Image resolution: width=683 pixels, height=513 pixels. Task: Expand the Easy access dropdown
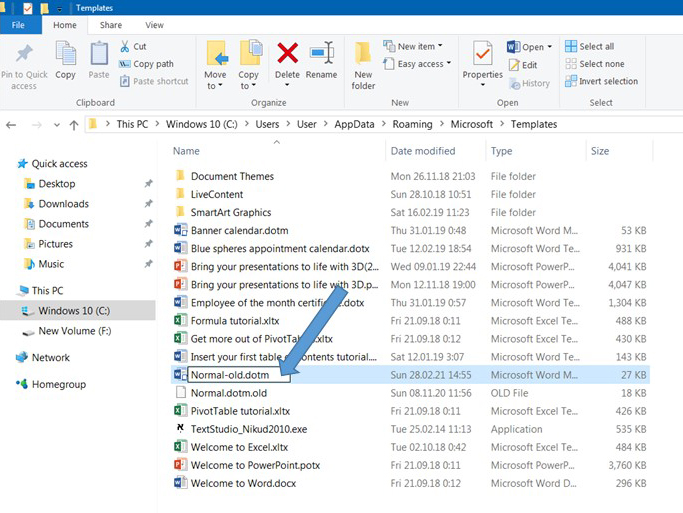(x=423, y=64)
